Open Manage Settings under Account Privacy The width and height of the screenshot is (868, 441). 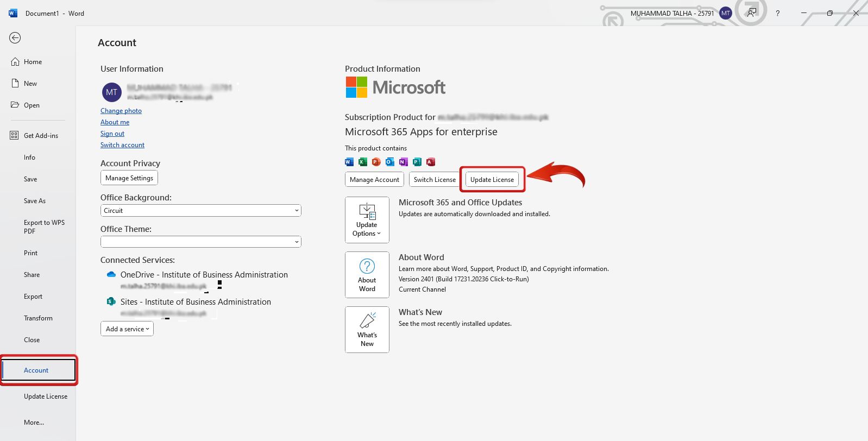pyautogui.click(x=129, y=178)
